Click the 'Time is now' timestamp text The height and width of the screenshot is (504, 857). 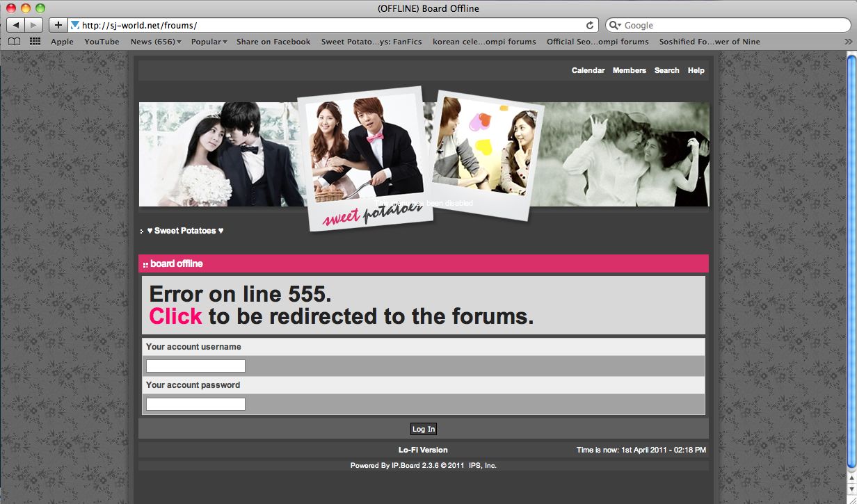pyautogui.click(x=641, y=450)
